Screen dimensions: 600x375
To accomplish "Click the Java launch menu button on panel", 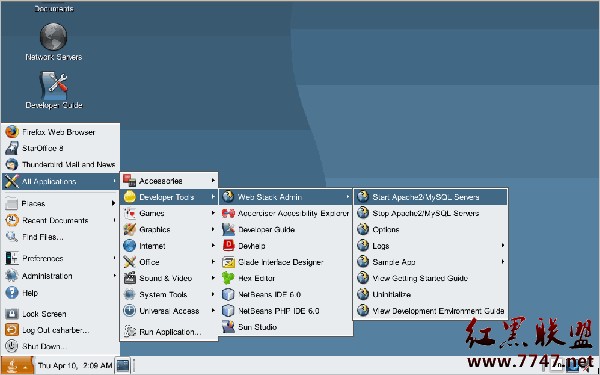I will tap(17, 365).
